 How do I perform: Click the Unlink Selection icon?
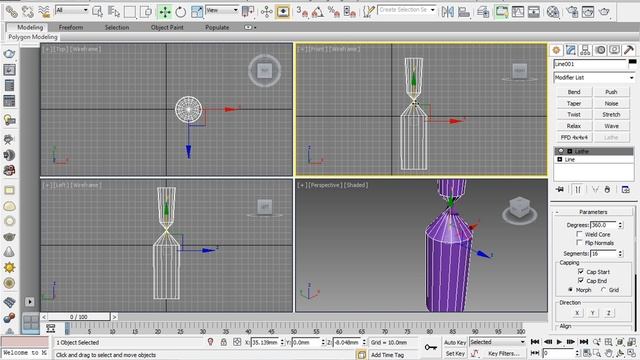pyautogui.click(x=27, y=11)
